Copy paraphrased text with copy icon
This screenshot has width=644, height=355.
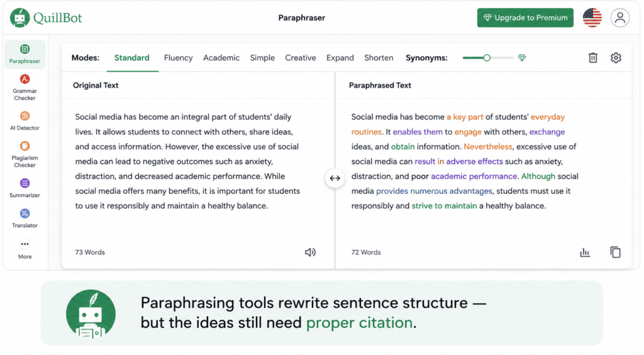point(615,252)
